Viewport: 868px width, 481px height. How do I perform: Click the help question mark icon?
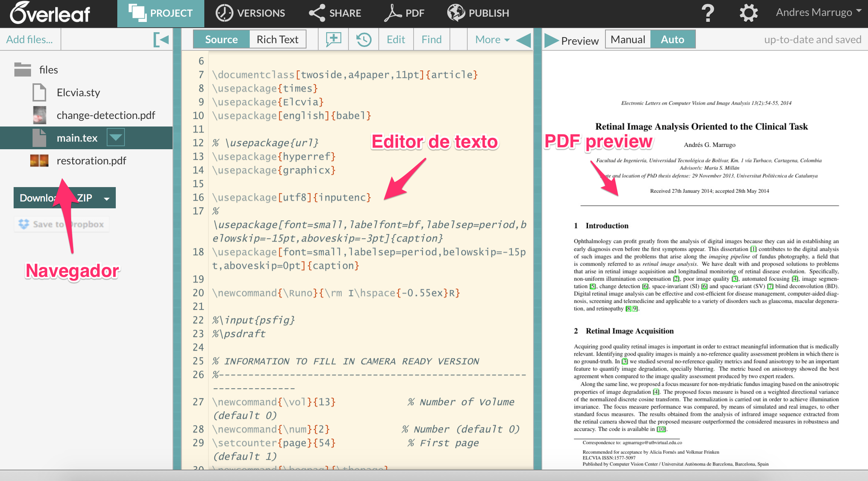(x=708, y=13)
